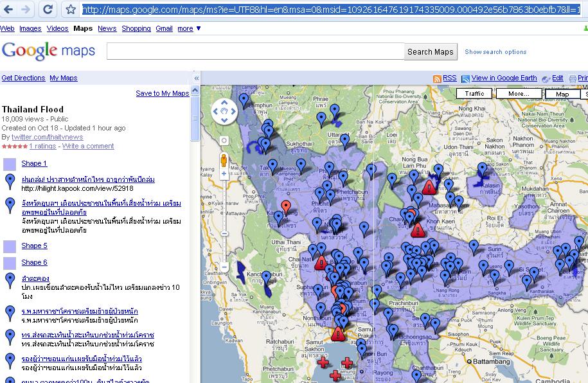Click the Shape 5 color swatch

click(10, 247)
